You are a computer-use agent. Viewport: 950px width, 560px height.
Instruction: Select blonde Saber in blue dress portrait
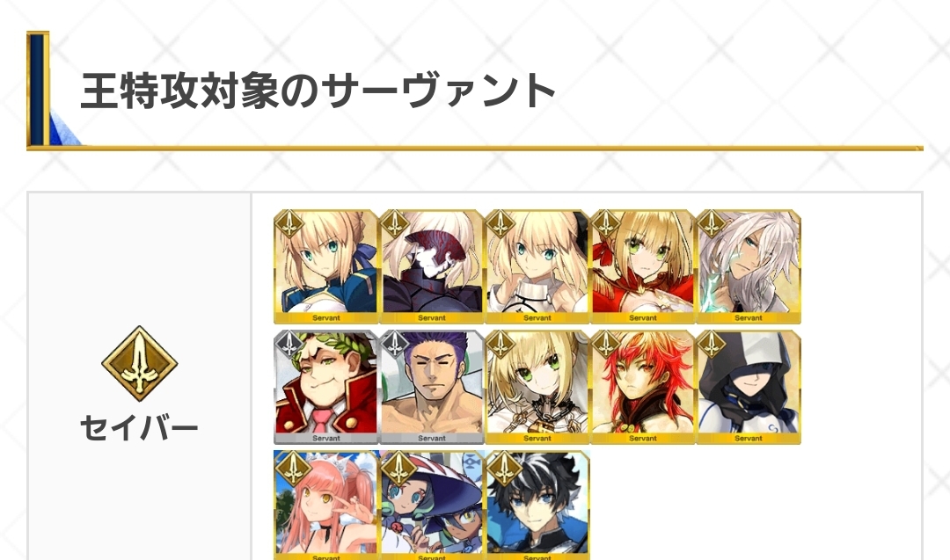326,267
